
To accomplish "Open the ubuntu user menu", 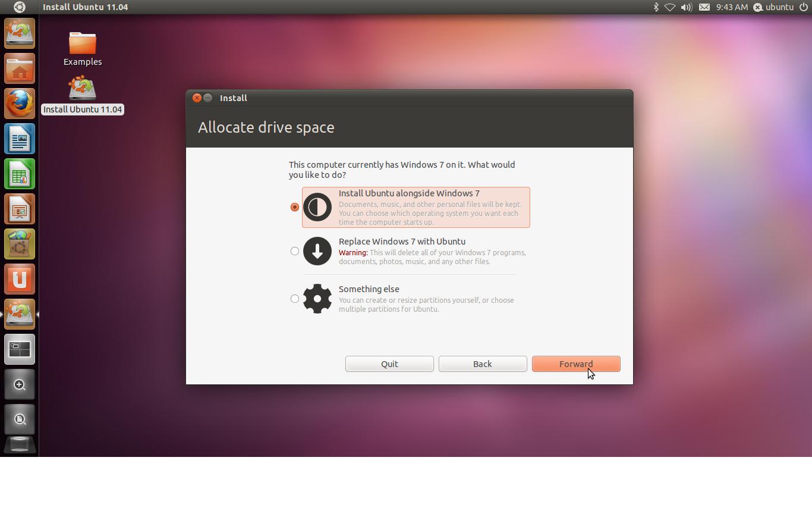I will [773, 7].
